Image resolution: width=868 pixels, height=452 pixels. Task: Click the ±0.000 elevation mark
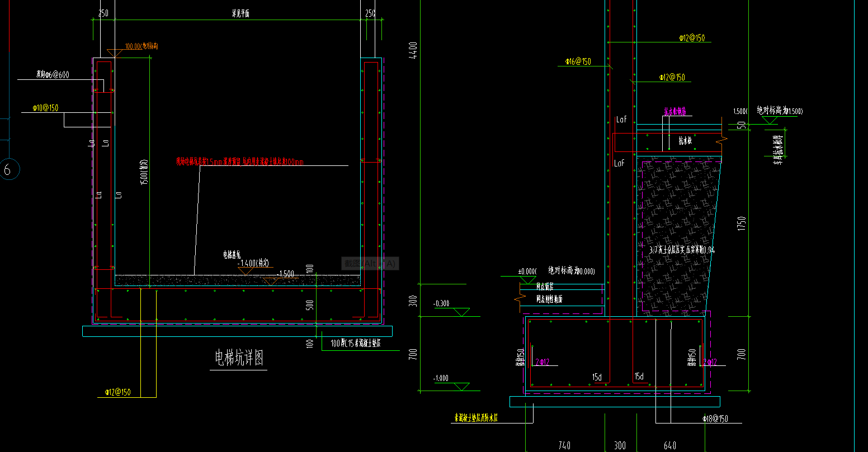point(527,272)
